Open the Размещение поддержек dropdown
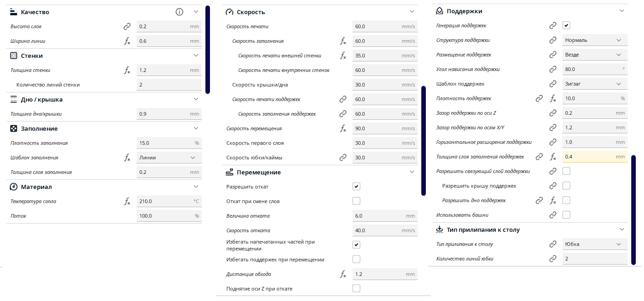644x301 pixels. click(595, 55)
